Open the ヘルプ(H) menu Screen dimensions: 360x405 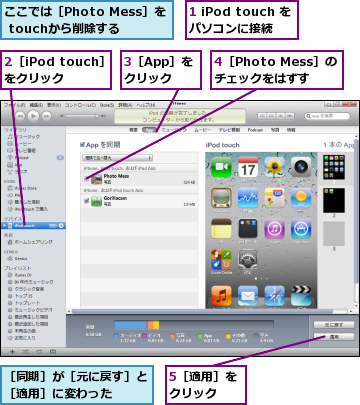pyautogui.click(x=146, y=105)
